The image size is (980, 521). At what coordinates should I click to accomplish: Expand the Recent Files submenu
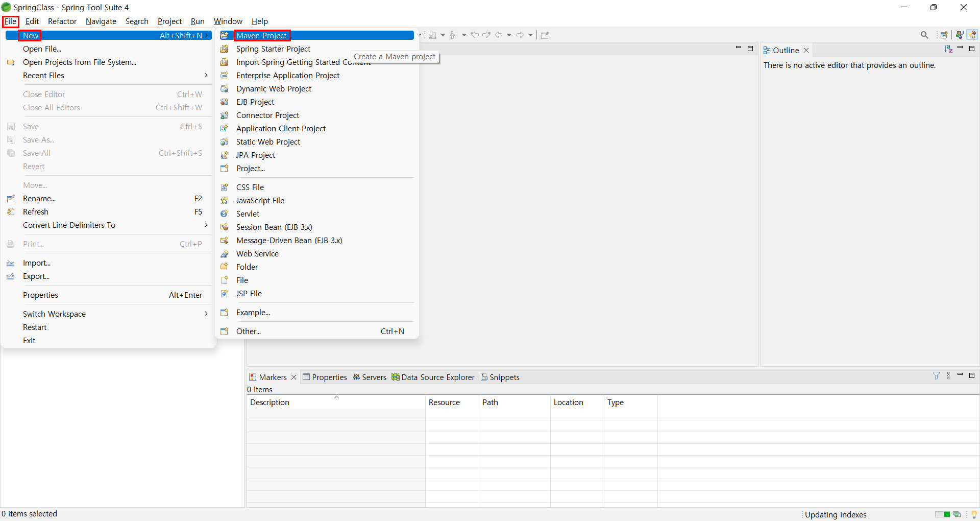pos(206,75)
